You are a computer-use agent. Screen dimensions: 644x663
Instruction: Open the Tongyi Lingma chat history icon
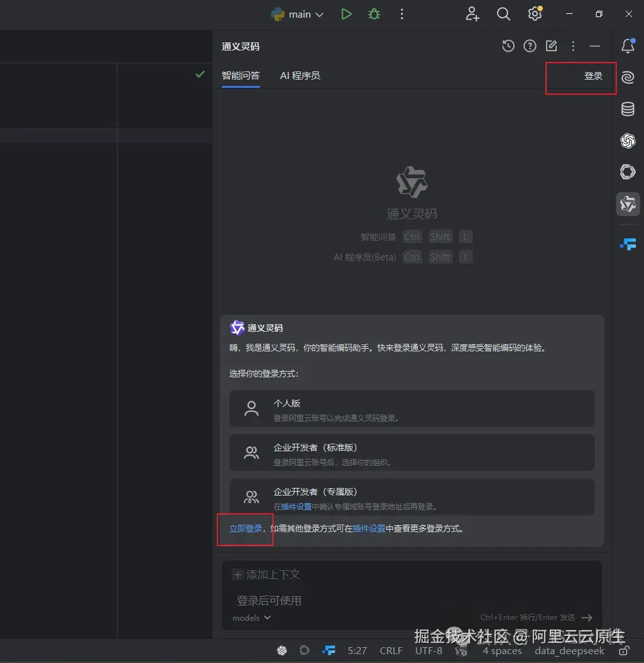pos(508,46)
